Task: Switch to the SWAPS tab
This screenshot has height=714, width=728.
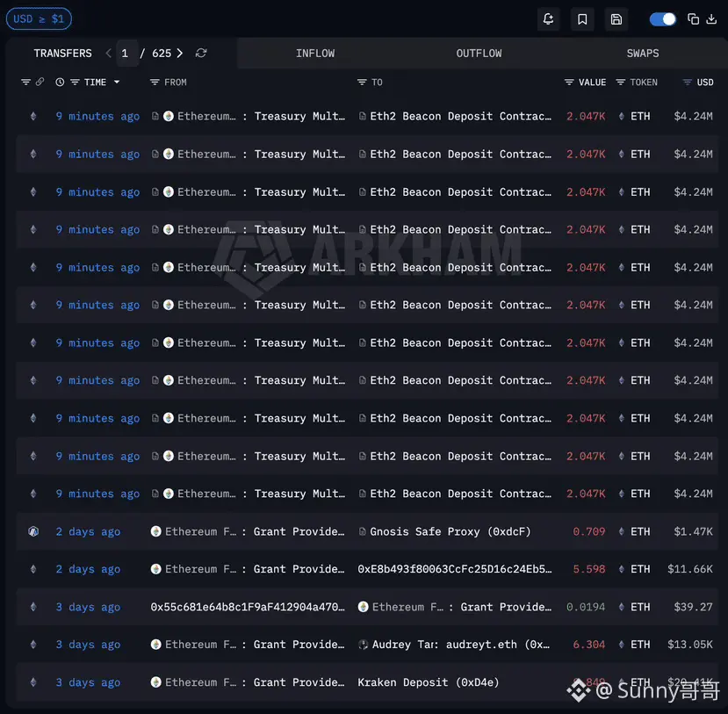Action: 643,54
